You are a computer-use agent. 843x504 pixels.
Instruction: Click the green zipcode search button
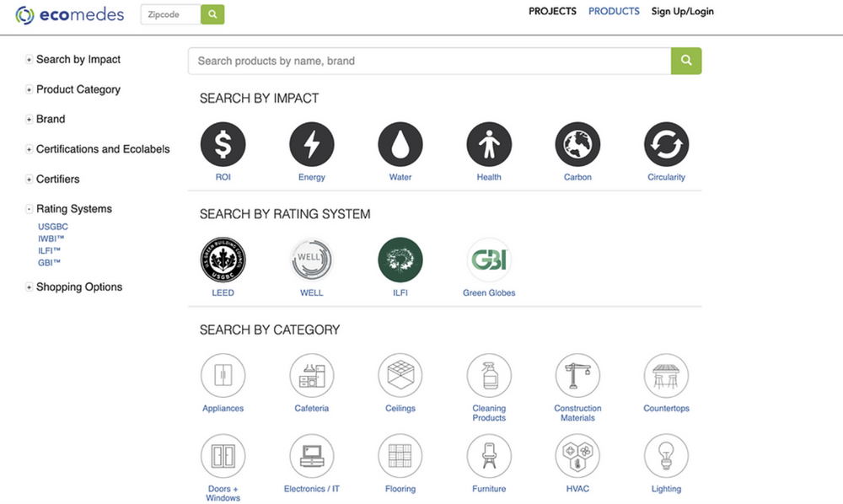(x=212, y=14)
